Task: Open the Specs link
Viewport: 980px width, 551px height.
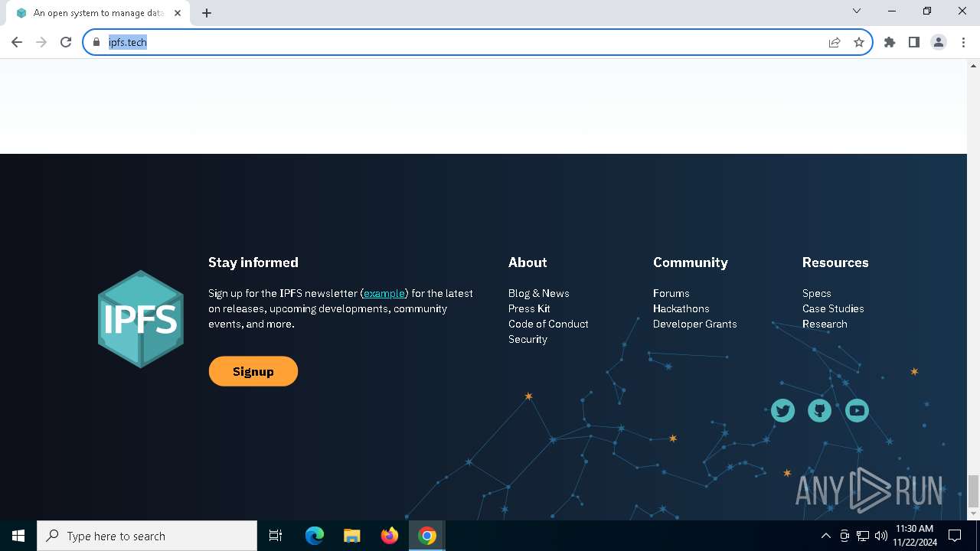Action: [817, 293]
